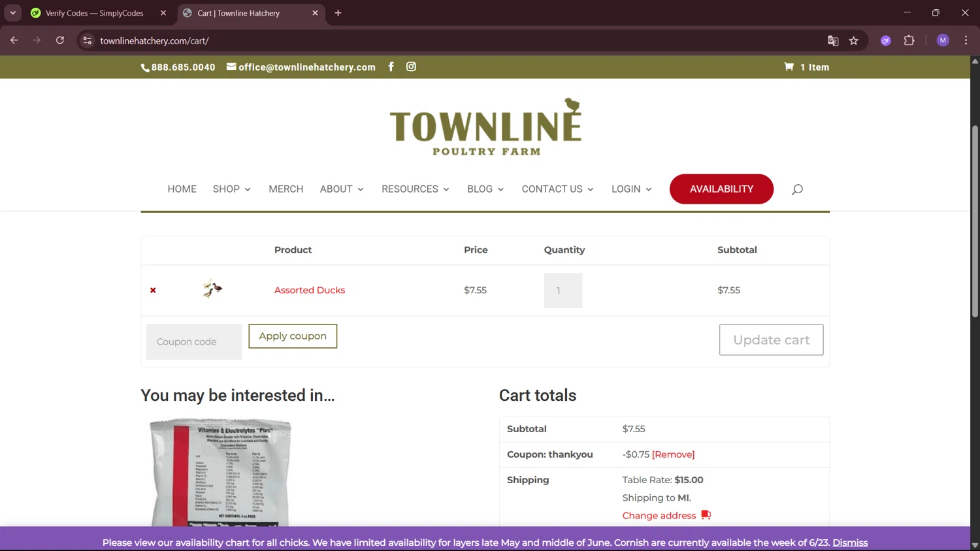980x551 pixels.
Task: Open the tab search dropdown arrow
Action: click(12, 13)
